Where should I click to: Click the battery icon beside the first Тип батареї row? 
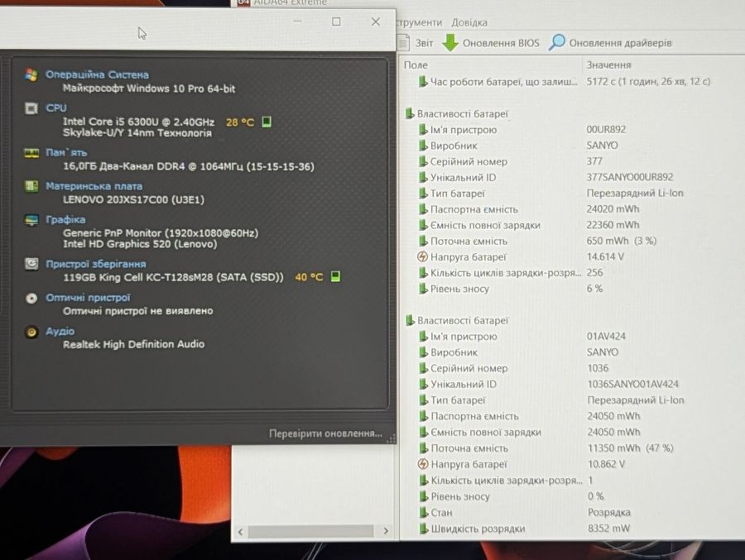point(423,194)
